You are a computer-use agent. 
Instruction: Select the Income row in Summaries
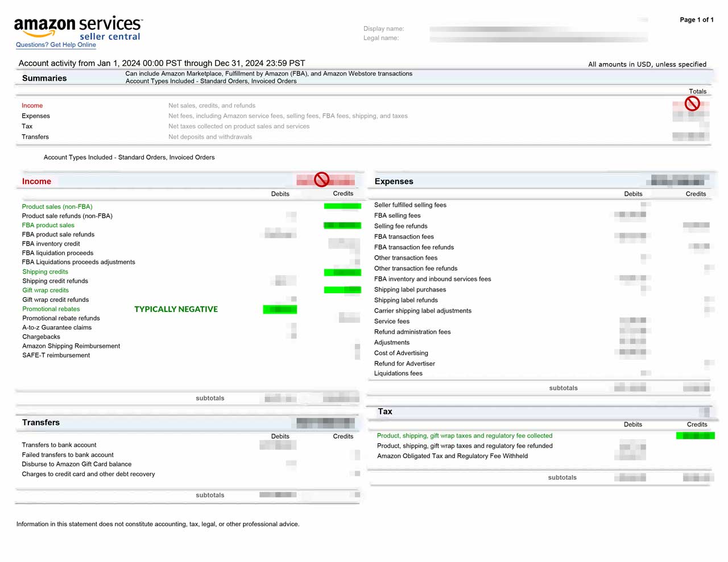tap(32, 106)
